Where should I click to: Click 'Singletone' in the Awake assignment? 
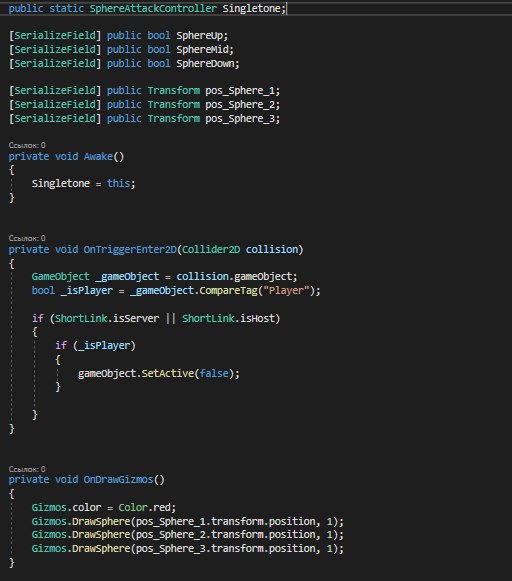pyautogui.click(x=61, y=183)
